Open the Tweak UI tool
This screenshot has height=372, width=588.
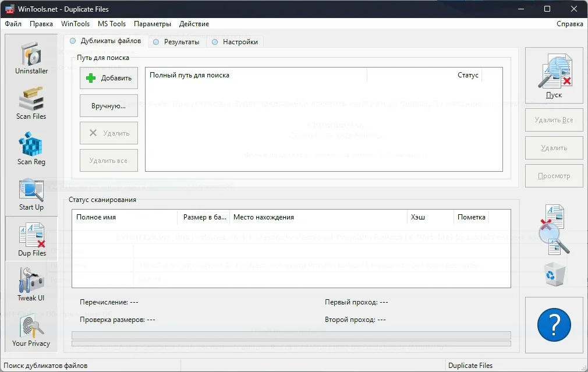31,285
